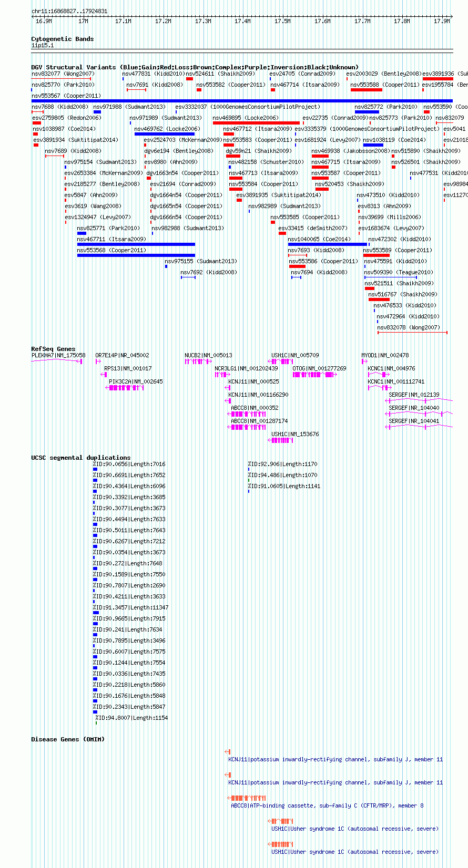Open the DGV Structural Variants track title
Viewport: 468px width, 868px height.
[195, 67]
